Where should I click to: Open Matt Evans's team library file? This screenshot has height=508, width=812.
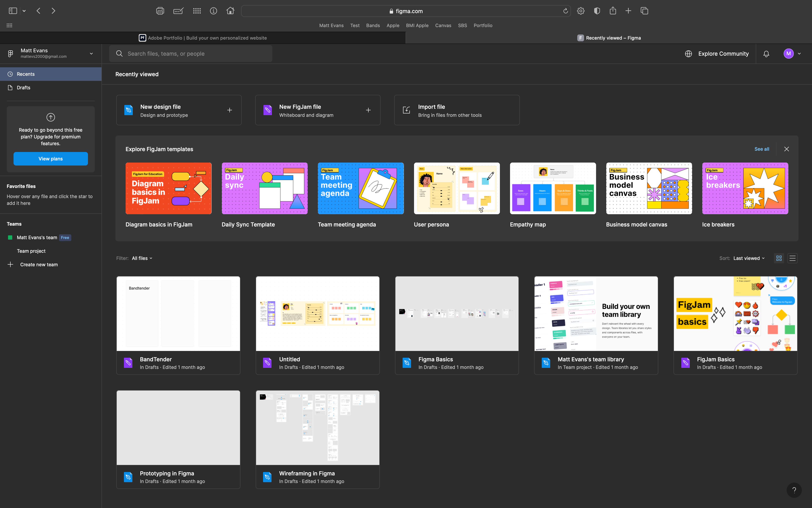click(x=596, y=325)
